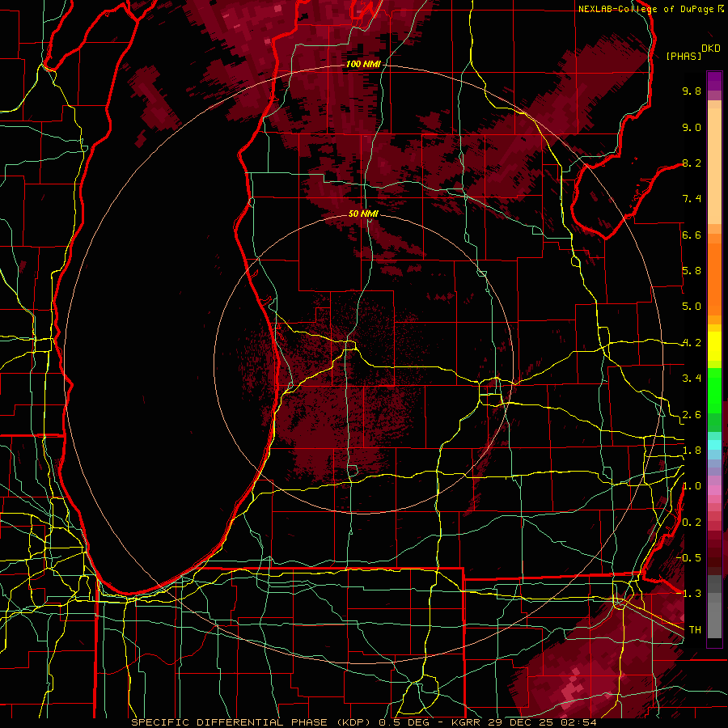Click the NEXLAB-College of DuPage label

coord(650,9)
